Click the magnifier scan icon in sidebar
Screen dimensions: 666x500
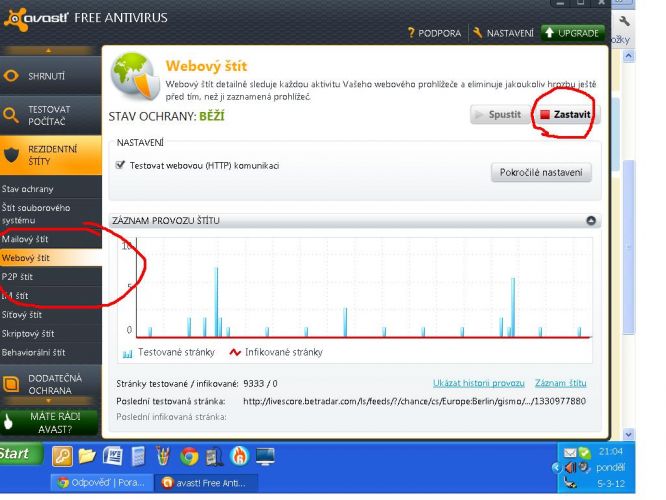11,115
